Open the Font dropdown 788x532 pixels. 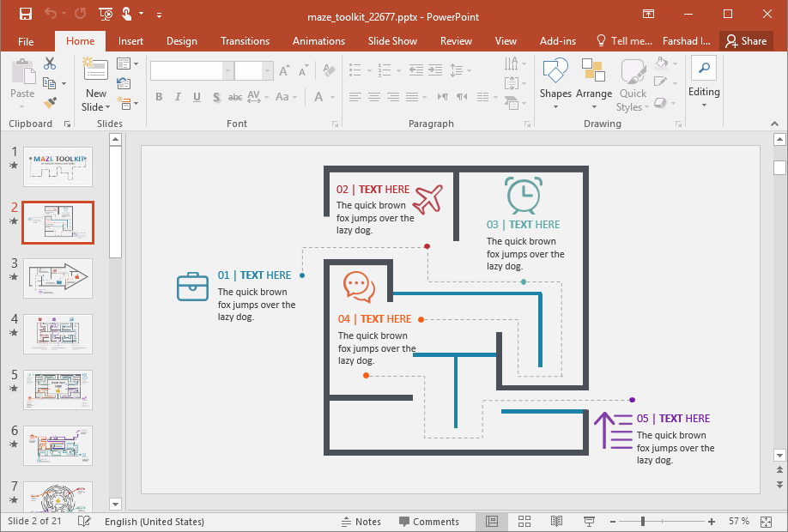pyautogui.click(x=227, y=70)
